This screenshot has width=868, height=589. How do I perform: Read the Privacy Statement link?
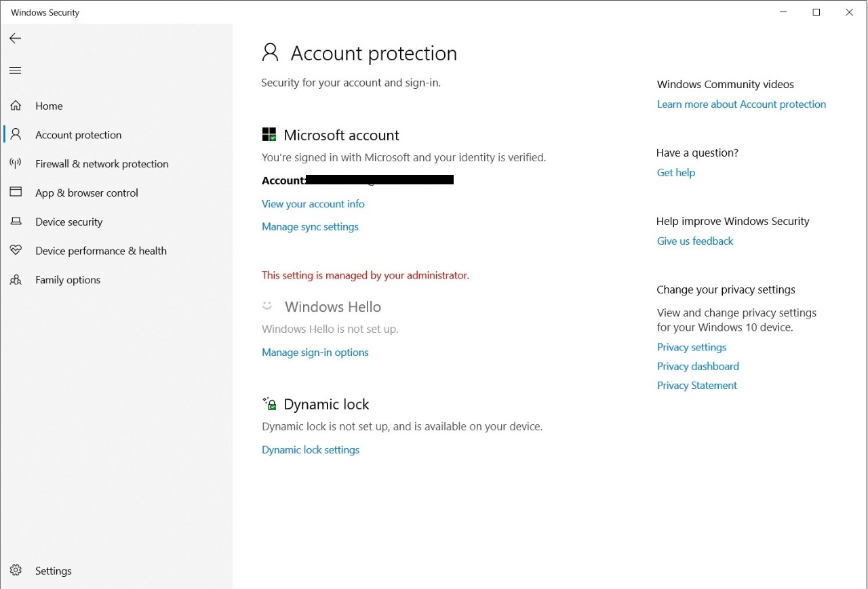tap(696, 386)
